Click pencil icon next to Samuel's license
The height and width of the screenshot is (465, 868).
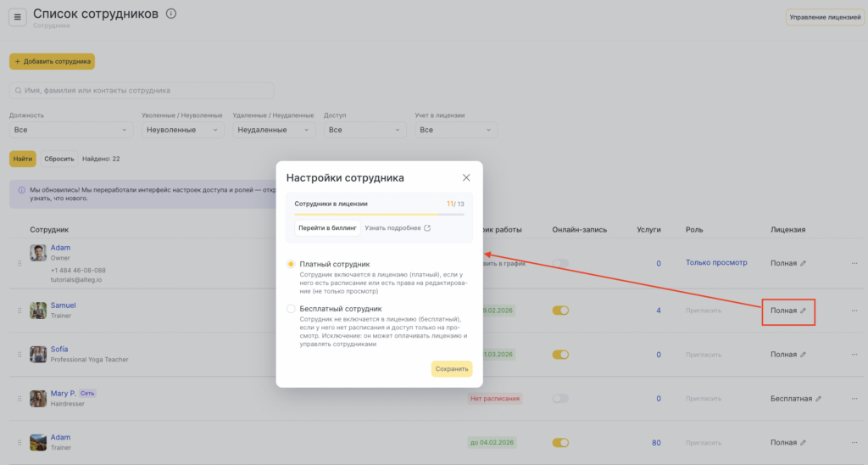[804, 311]
